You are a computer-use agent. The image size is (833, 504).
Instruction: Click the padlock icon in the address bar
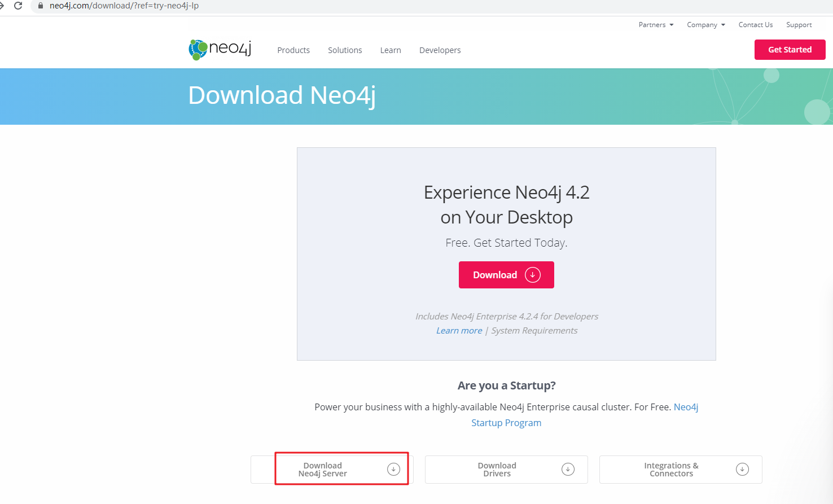[x=40, y=6]
